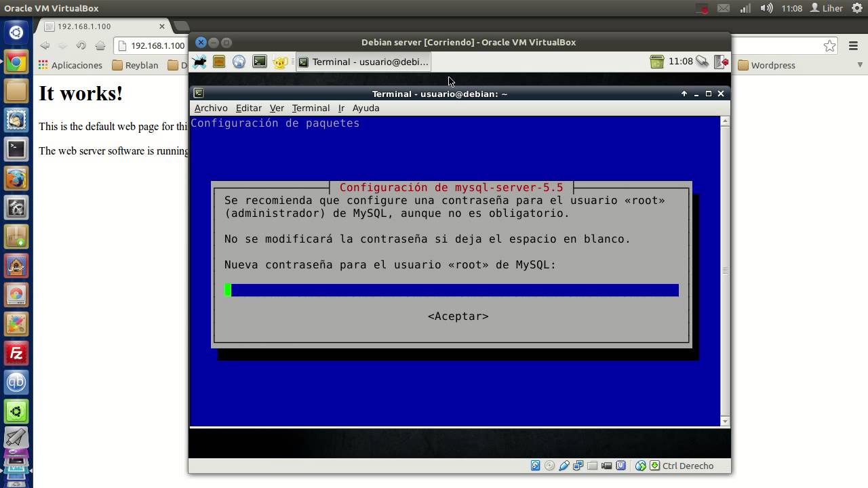The image size is (868, 488).
Task: Open Ubuntu Dash home button
Action: click(x=16, y=32)
